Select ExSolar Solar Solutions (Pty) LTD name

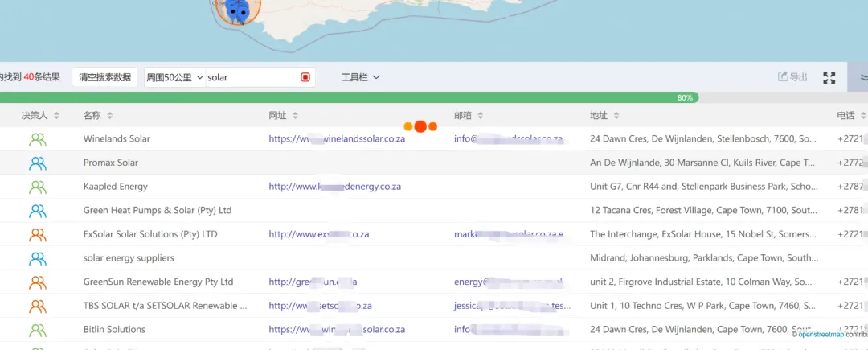(150, 234)
